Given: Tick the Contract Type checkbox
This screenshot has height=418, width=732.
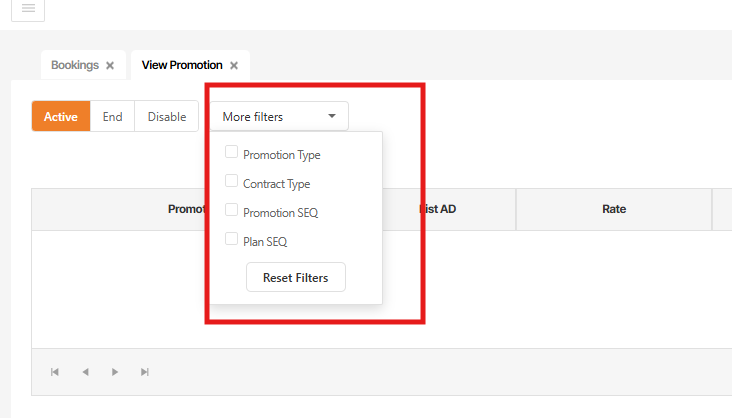Looking at the screenshot, I should pyautogui.click(x=232, y=182).
